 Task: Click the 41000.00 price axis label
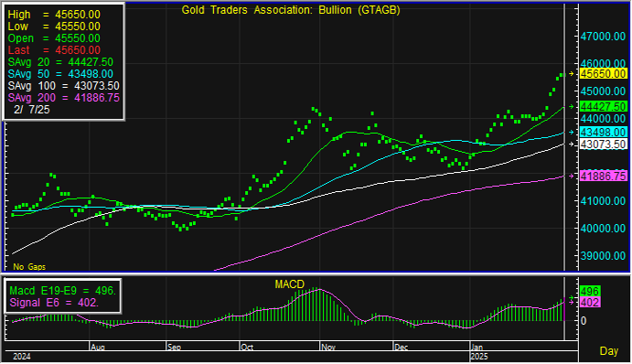[603, 201]
